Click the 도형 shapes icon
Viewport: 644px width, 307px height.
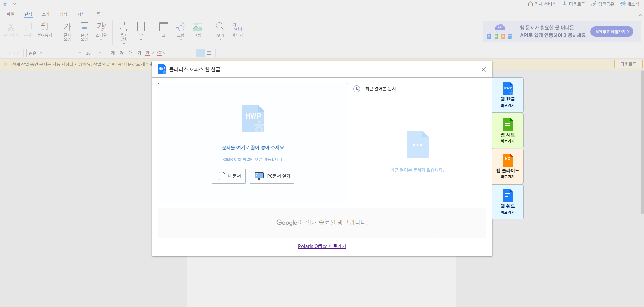(x=180, y=27)
